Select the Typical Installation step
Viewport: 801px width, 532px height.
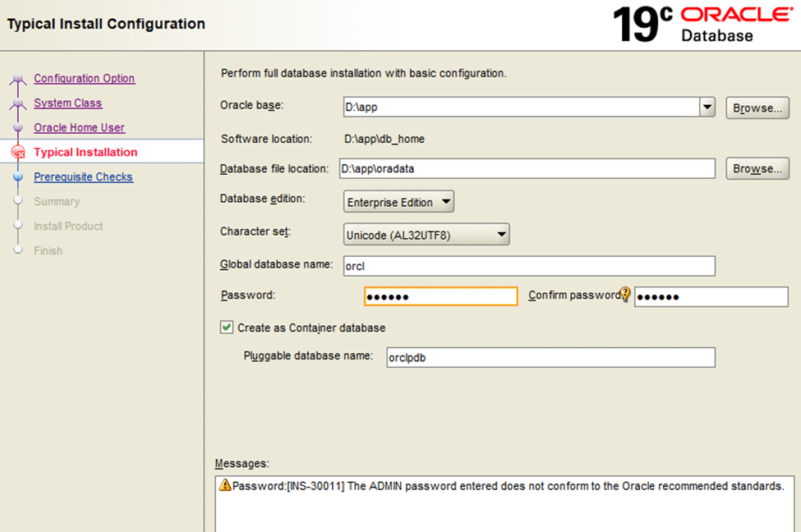pyautogui.click(x=85, y=152)
